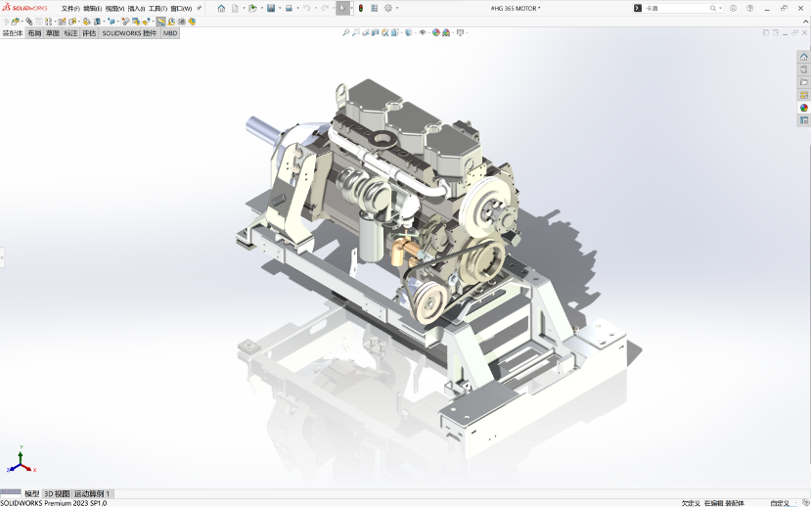812x507 pixels.
Task: Toggle Hide/Show Items eye icon
Action: pos(423,32)
